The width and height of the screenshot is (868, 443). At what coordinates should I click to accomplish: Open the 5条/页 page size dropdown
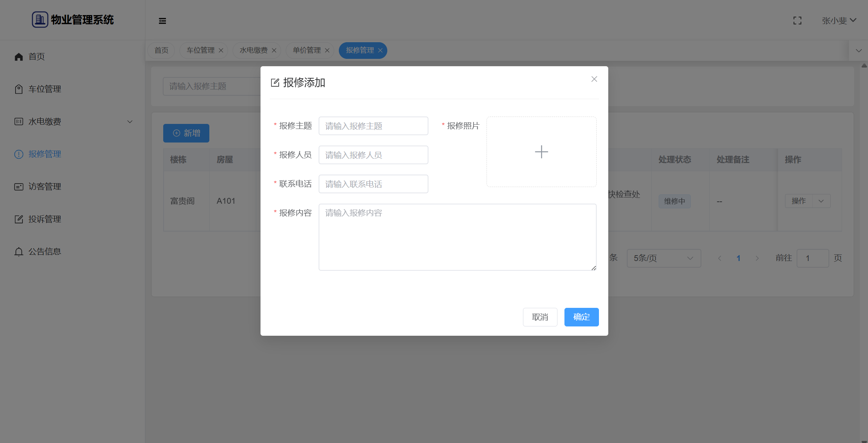coord(663,258)
